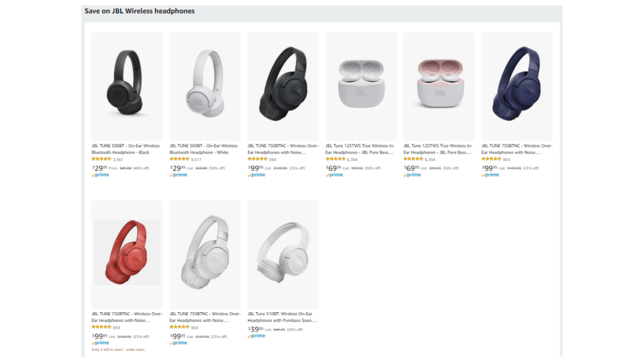Click the JBL TUNE 500BT Black title link

(x=126, y=149)
